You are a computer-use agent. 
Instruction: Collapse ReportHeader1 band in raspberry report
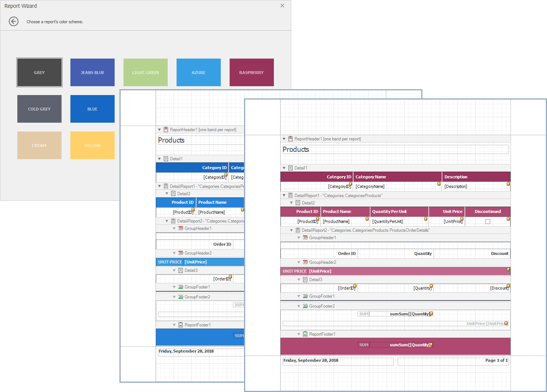pyautogui.click(x=284, y=139)
